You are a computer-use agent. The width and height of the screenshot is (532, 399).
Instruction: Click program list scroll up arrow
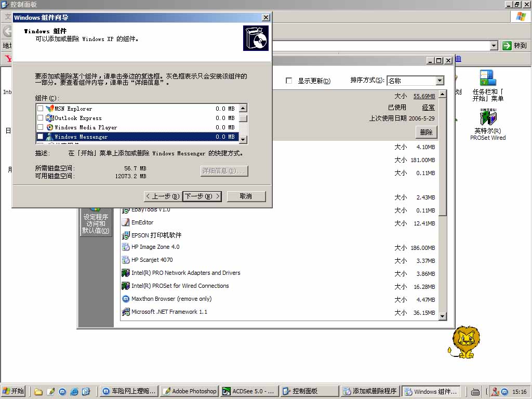(x=443, y=95)
